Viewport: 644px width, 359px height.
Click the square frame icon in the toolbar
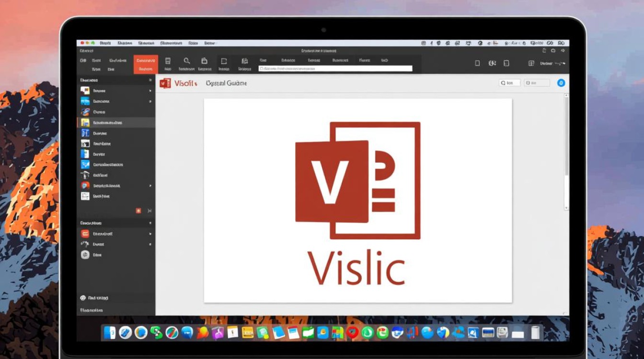click(223, 61)
